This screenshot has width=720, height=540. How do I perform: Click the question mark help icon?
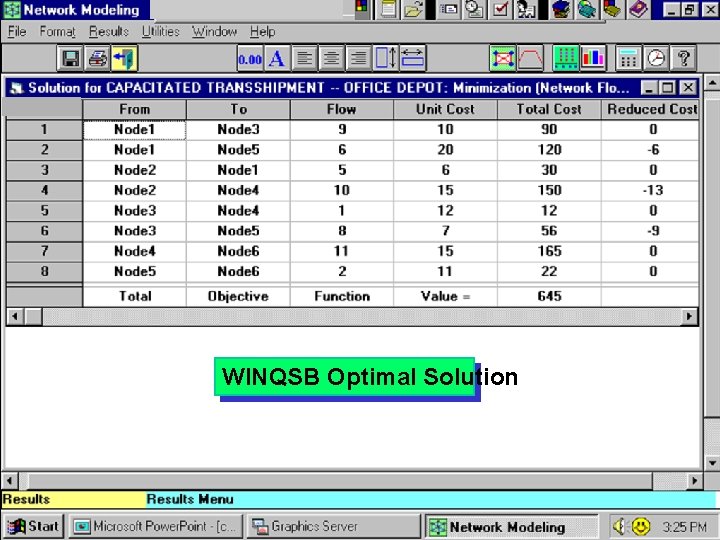click(683, 58)
